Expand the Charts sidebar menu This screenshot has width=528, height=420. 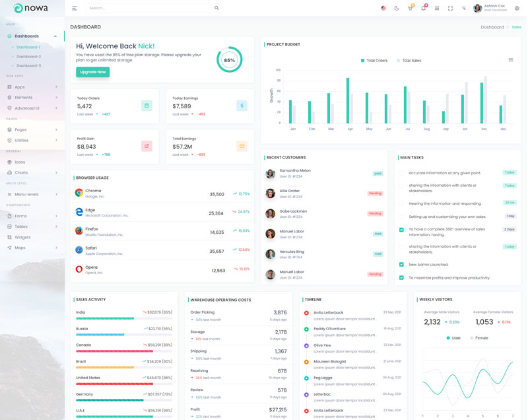click(x=32, y=172)
